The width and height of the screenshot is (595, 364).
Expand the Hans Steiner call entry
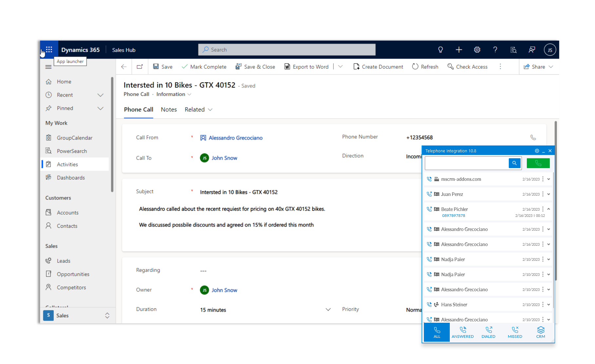(x=548, y=305)
